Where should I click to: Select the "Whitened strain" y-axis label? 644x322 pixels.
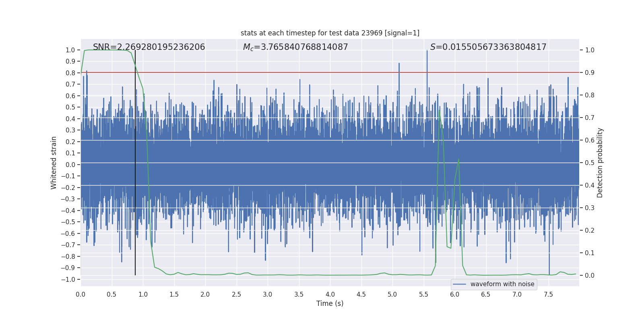pyautogui.click(x=54, y=163)
